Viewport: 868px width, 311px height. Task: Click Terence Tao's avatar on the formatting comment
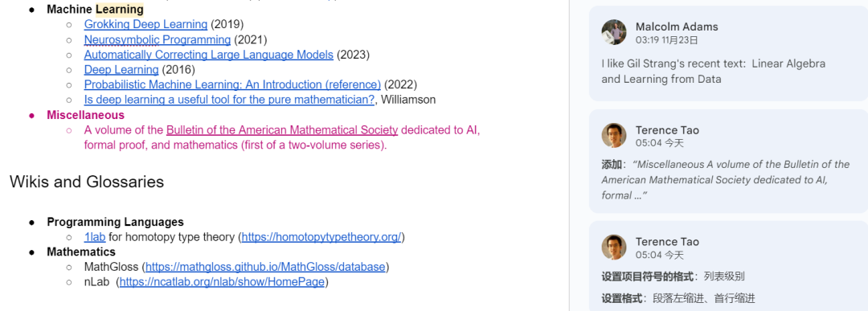click(x=614, y=247)
